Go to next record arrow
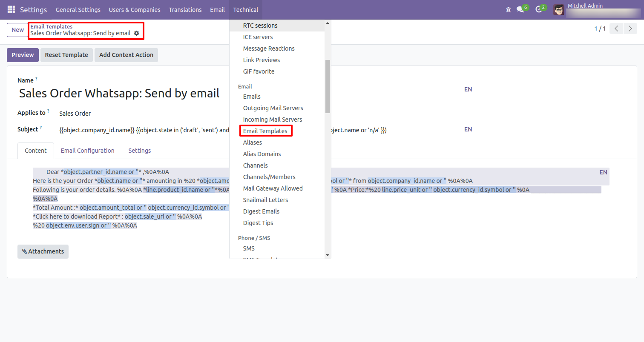This screenshot has height=342, width=644. coord(630,29)
